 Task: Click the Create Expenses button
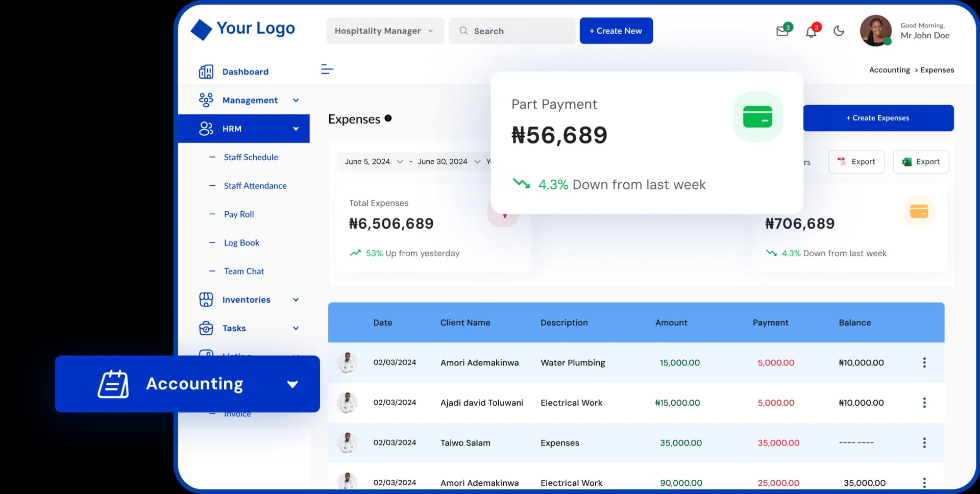(x=878, y=118)
